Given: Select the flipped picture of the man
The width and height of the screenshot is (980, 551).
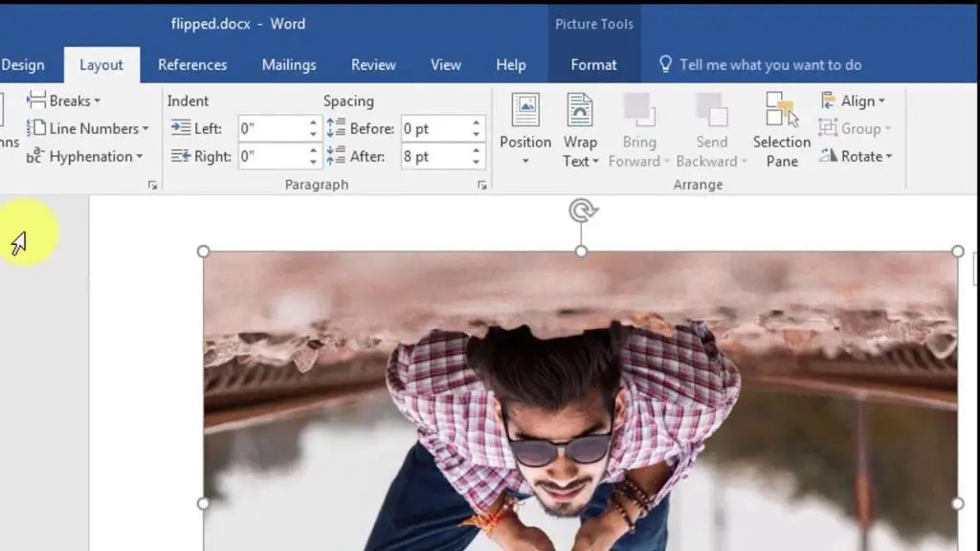Looking at the screenshot, I should pos(580,401).
